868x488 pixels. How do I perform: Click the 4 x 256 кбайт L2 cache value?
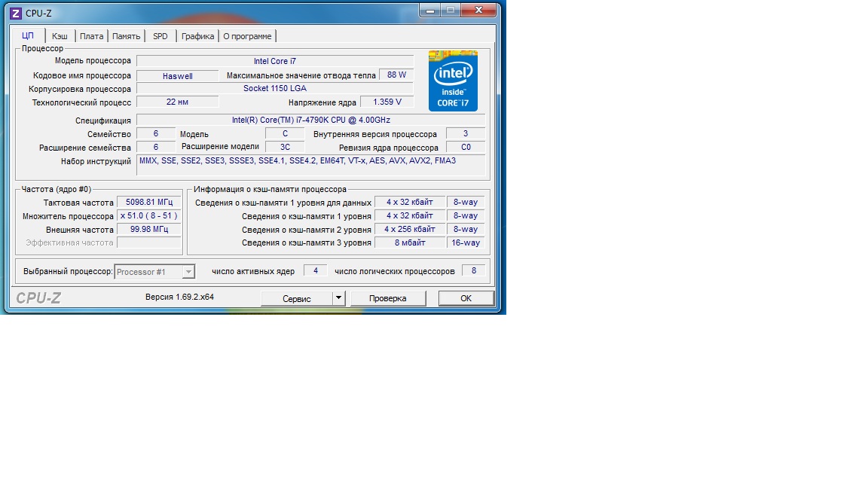410,229
